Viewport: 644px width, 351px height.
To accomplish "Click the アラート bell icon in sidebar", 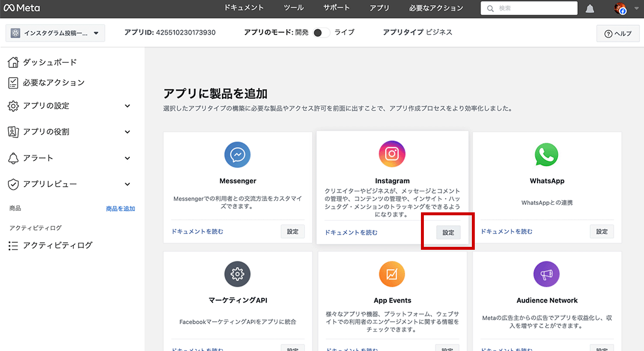I will click(x=13, y=158).
